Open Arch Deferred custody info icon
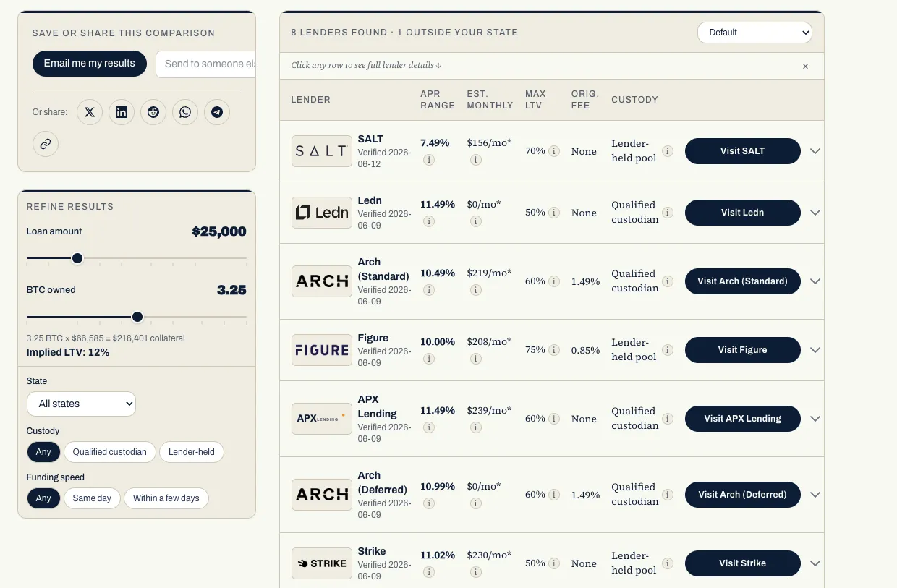The image size is (897, 588). (668, 495)
